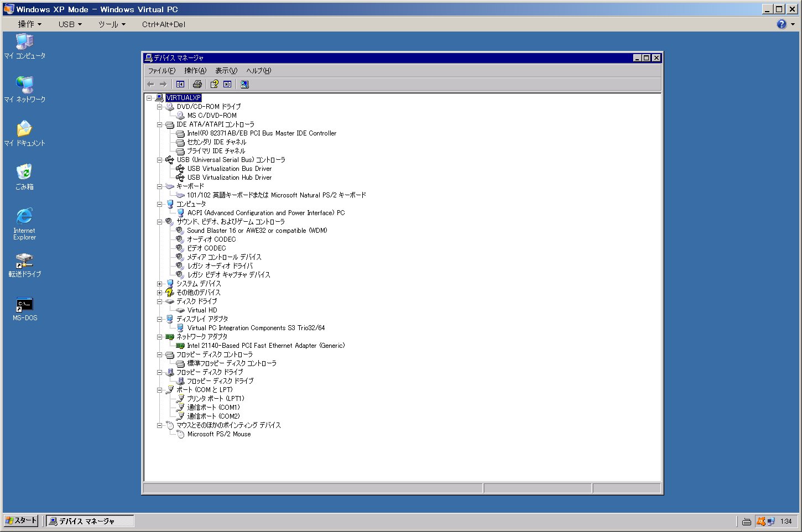The image size is (802, 532).
Task: Select the Internet Explorer desktop icon
Action: [x=25, y=224]
